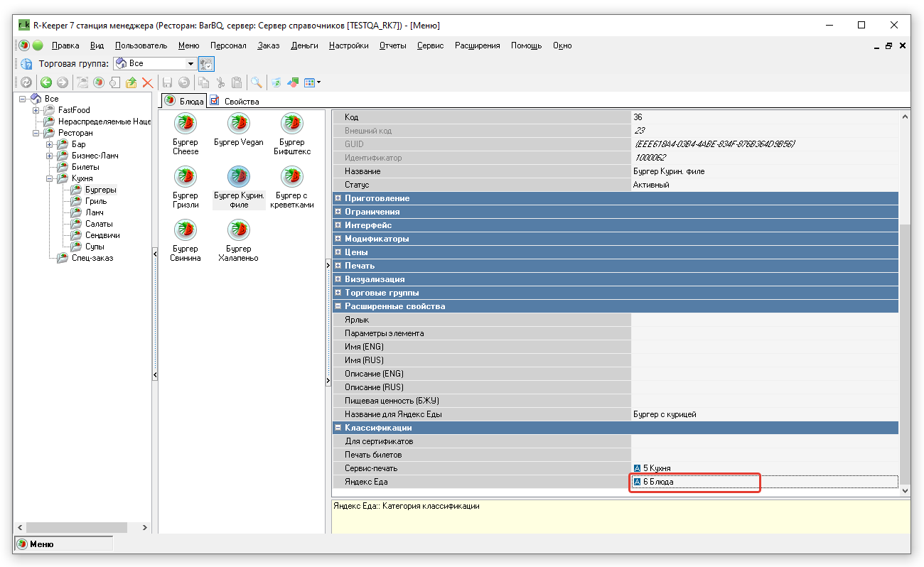Expand the Цены section
This screenshot has height=567, width=924.
click(338, 252)
